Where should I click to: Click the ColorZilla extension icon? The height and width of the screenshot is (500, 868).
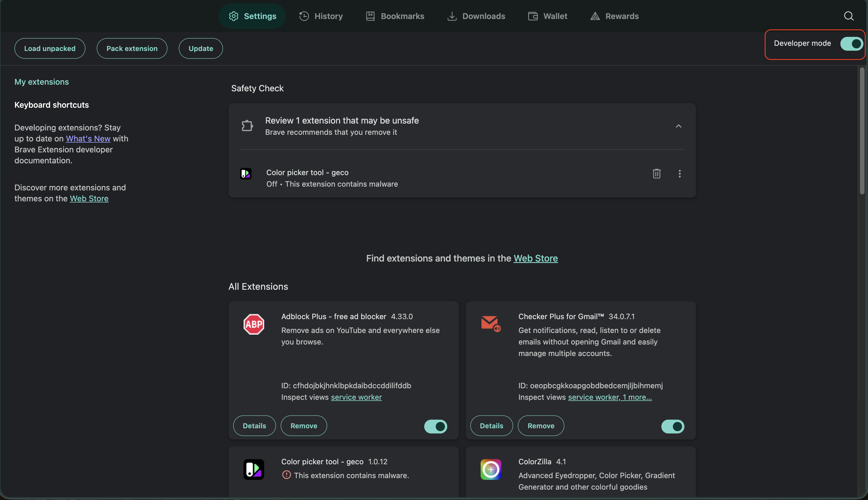point(491,469)
